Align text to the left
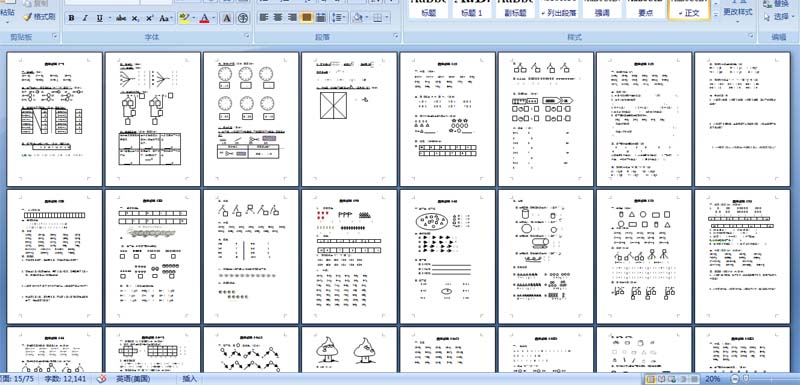Screen dimensions: 800x385 (x=264, y=18)
